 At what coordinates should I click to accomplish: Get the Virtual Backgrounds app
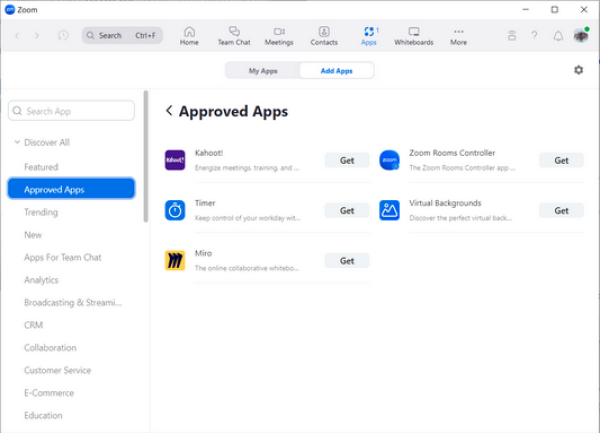[x=561, y=211]
